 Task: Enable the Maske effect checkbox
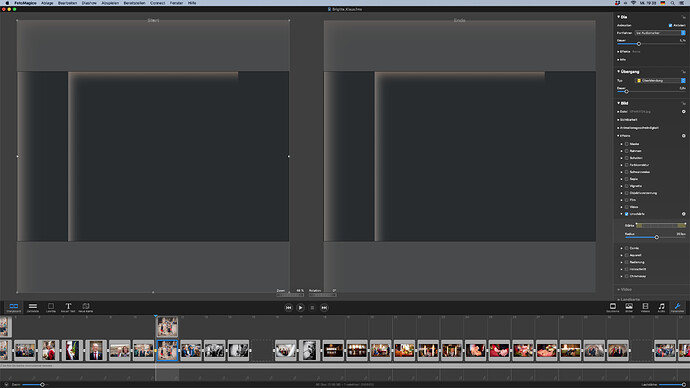tap(627, 144)
